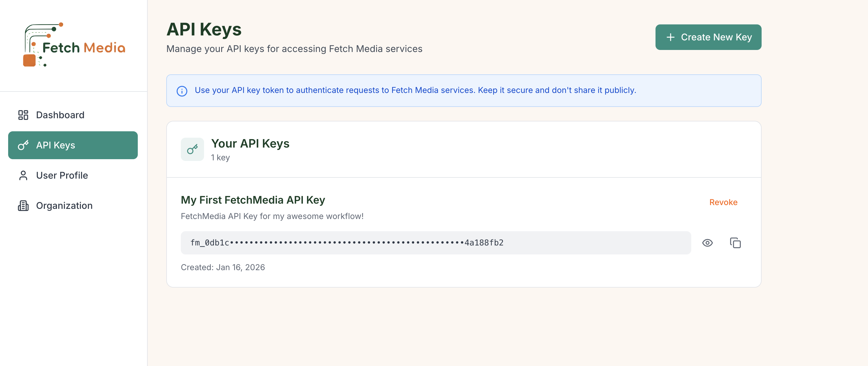Click the info icon in blue banner
Image resolution: width=868 pixels, height=366 pixels.
pos(182,91)
